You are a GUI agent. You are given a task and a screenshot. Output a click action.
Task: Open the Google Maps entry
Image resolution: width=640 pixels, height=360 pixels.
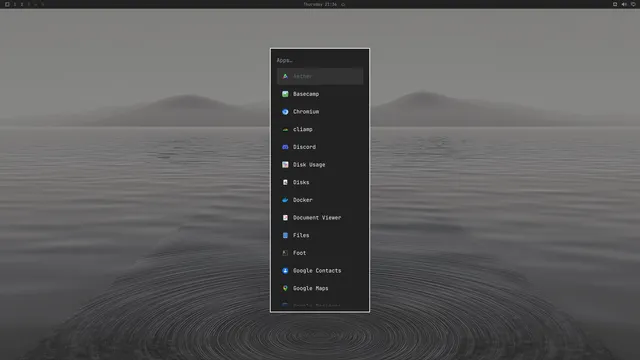pos(320,288)
